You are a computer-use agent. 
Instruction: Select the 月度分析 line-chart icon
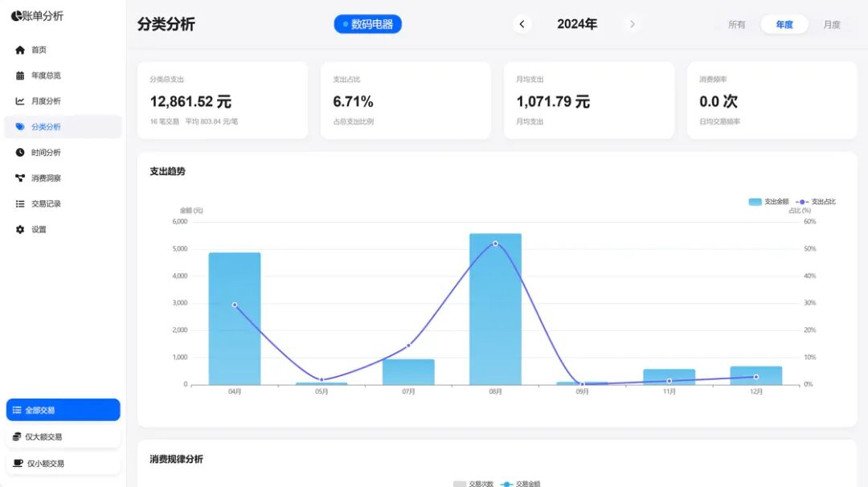coord(20,101)
